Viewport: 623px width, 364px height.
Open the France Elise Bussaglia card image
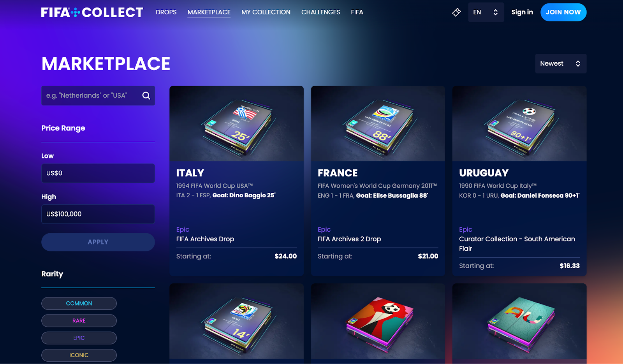378,123
